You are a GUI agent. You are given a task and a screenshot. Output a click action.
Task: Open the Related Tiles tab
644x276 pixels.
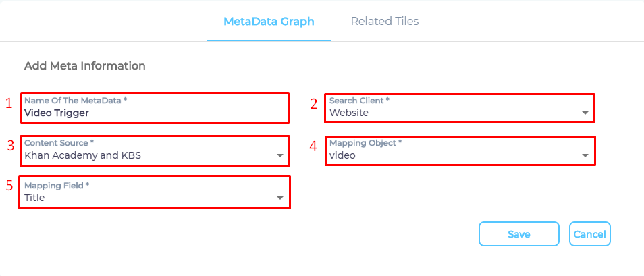pos(385,21)
